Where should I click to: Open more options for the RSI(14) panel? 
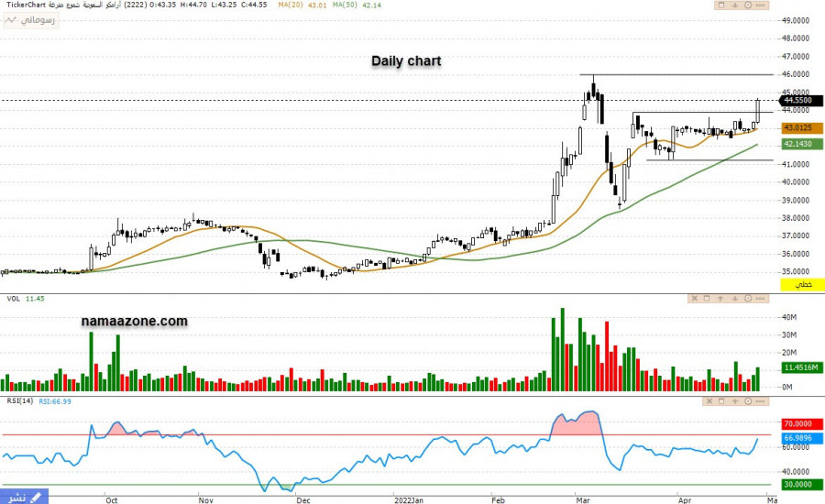(x=760, y=401)
